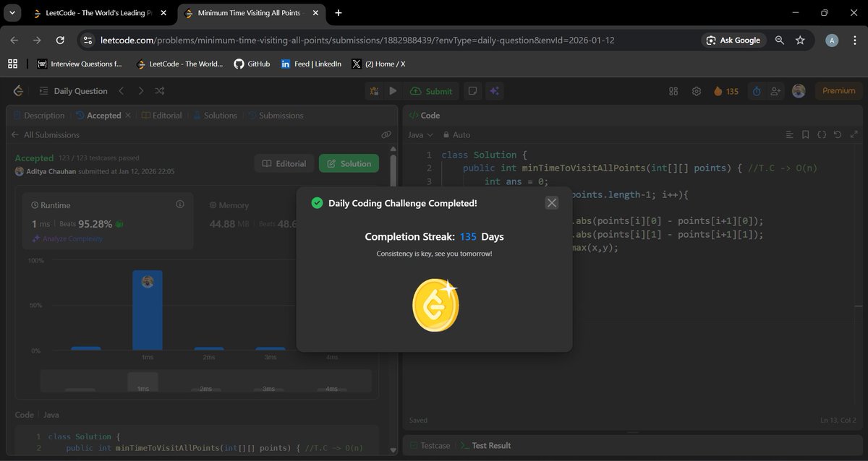Switch to the first LeetCode browser tab
This screenshot has width=868, height=461.
pyautogui.click(x=98, y=13)
